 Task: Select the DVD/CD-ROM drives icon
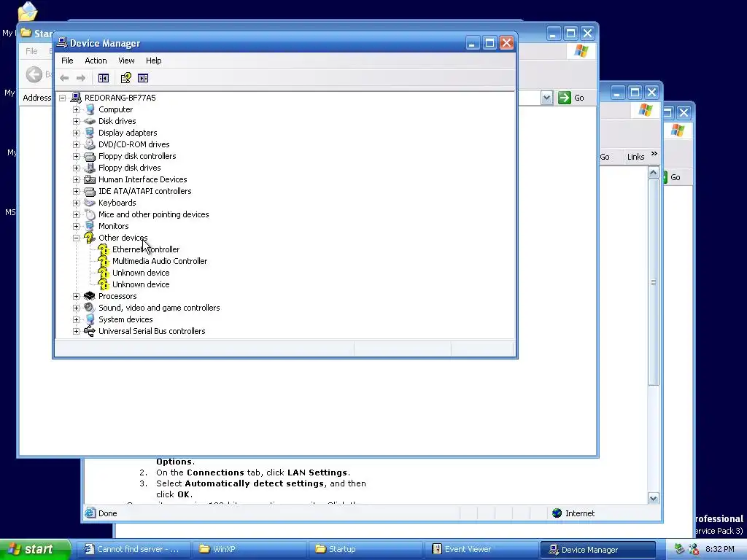90,144
